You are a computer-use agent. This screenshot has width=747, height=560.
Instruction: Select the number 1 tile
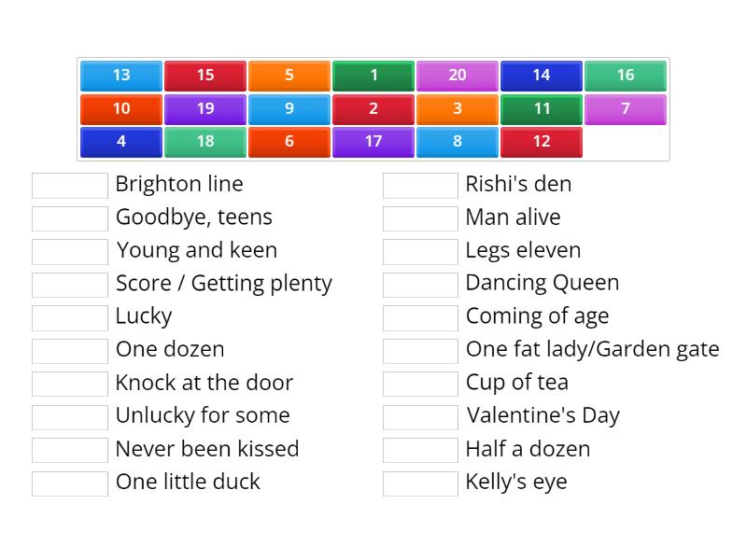point(373,76)
